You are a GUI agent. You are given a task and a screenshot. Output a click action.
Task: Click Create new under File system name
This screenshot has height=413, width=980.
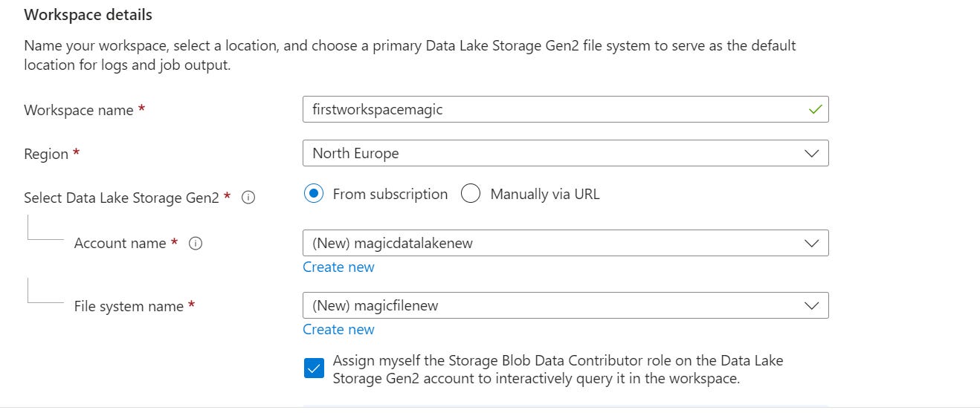338,329
